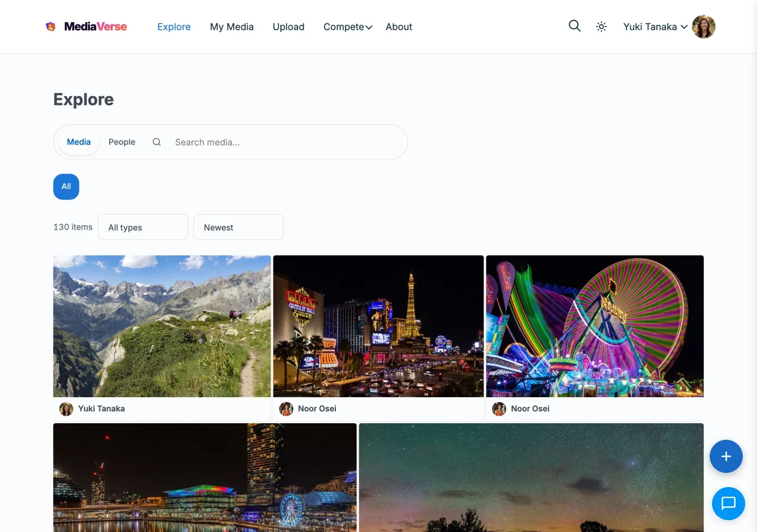The image size is (757, 532).
Task: Open the harbor night skyline photo
Action: (205, 478)
